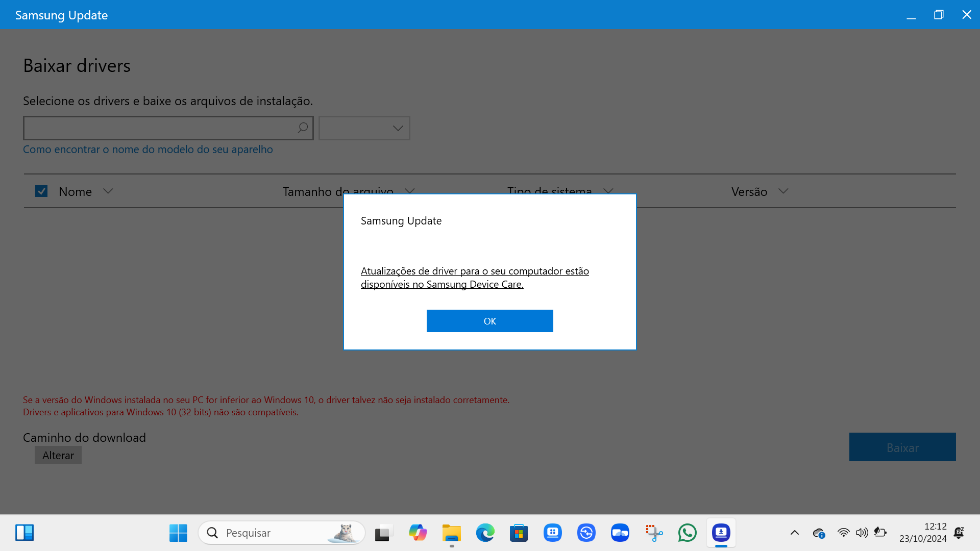Image resolution: width=980 pixels, height=551 pixels.
Task: Launch Copilot from the taskbar
Action: coord(418,533)
